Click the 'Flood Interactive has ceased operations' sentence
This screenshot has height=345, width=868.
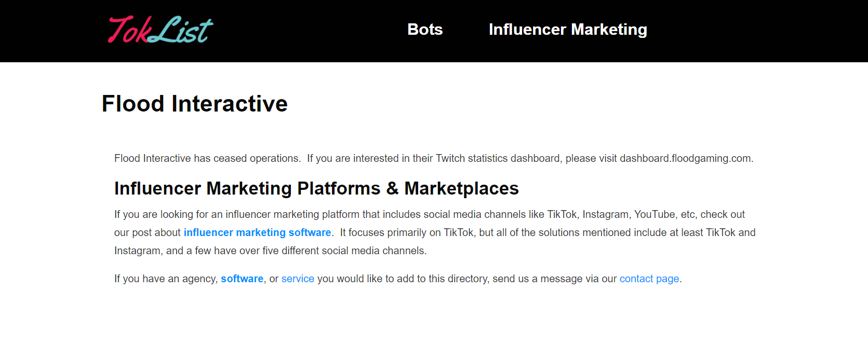(x=207, y=158)
